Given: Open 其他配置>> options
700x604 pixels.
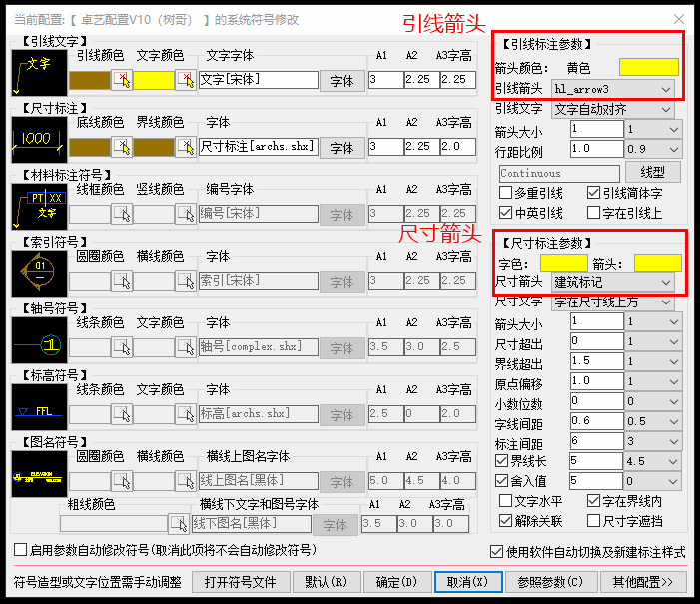Looking at the screenshot, I should pyautogui.click(x=643, y=582).
